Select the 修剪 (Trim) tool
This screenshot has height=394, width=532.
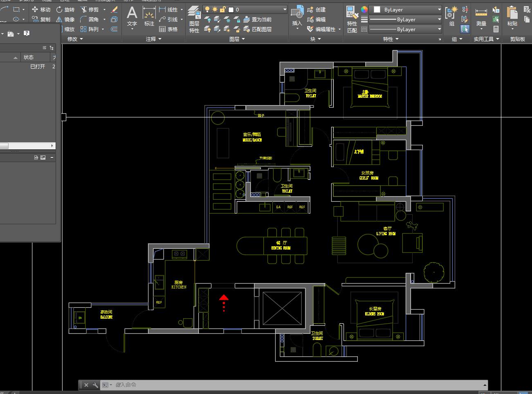point(90,9)
